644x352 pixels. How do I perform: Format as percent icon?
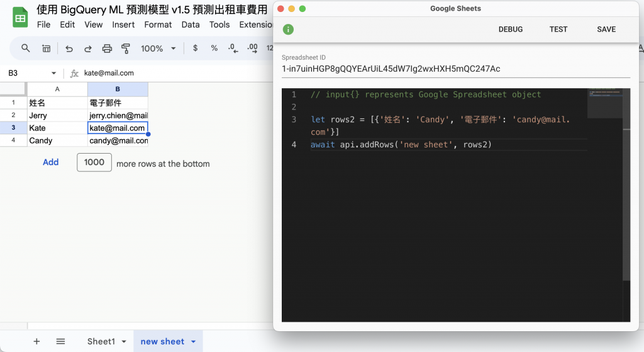point(214,48)
